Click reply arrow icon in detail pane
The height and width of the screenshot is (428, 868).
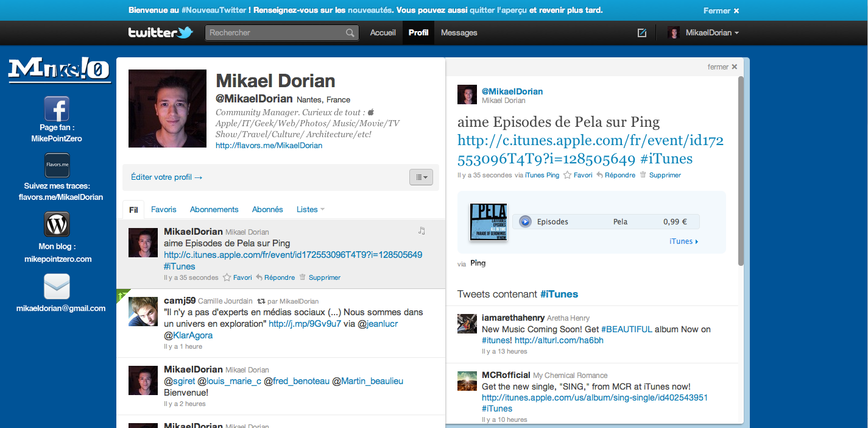click(599, 175)
